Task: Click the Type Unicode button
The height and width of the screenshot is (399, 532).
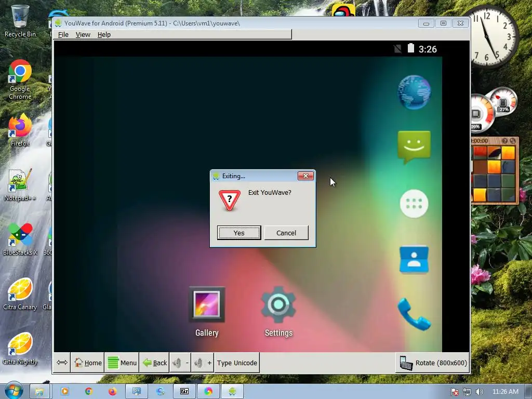Action: (x=237, y=363)
